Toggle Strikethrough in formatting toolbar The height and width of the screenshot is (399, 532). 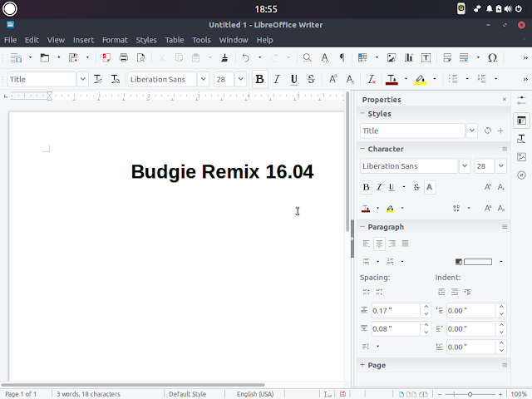tap(311, 79)
